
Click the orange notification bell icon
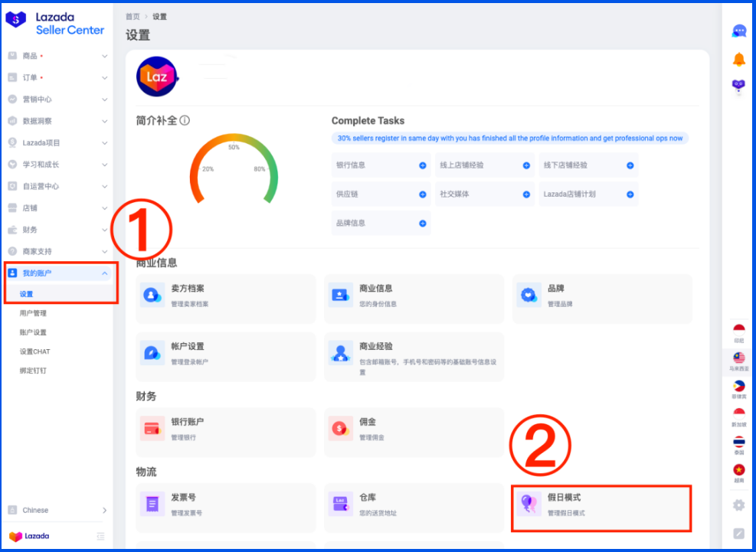(x=738, y=60)
